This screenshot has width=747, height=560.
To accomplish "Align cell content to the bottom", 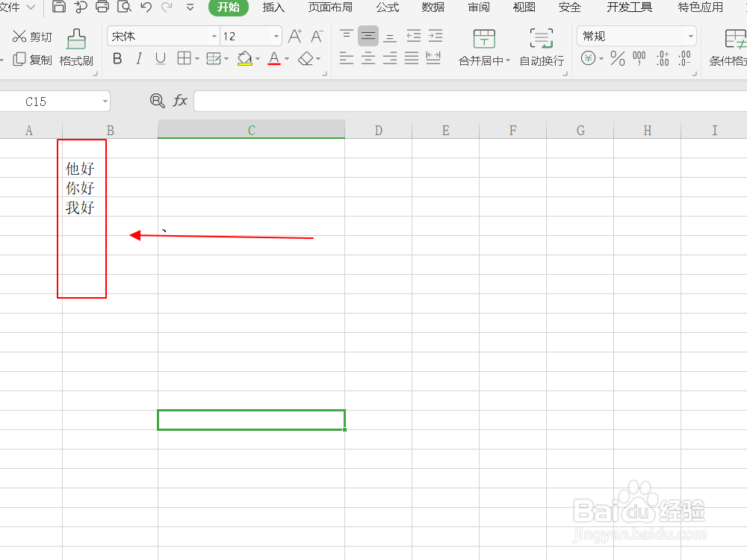I will [390, 36].
